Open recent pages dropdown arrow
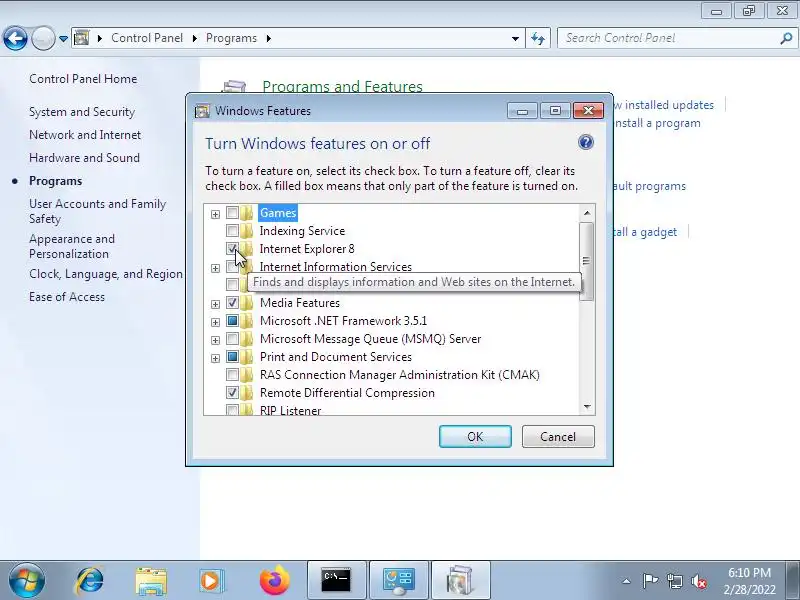This screenshot has width=800, height=600. pos(63,38)
